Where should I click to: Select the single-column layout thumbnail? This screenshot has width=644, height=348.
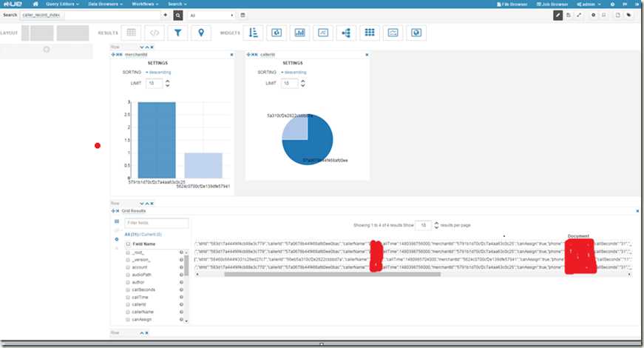pos(72,33)
